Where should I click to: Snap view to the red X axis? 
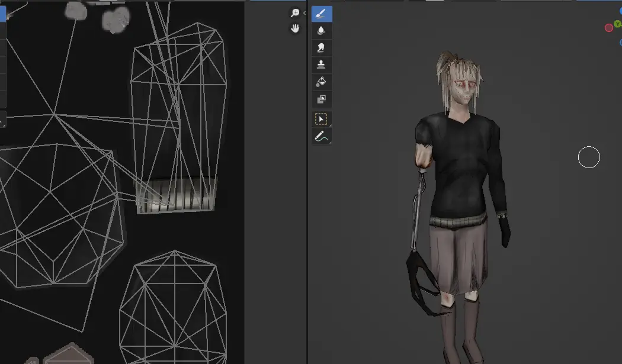coord(608,28)
